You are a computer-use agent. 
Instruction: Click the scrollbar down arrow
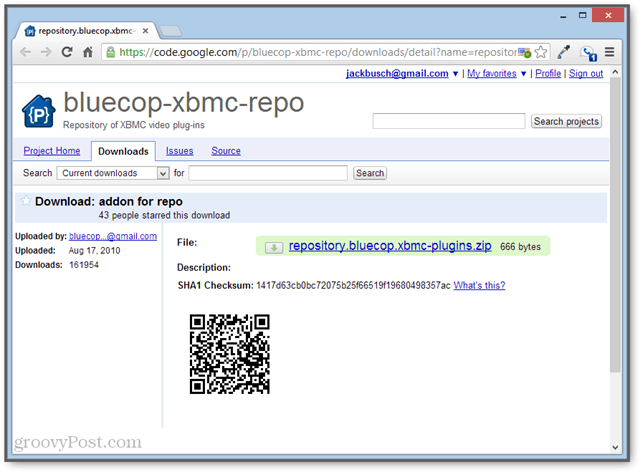[615, 448]
